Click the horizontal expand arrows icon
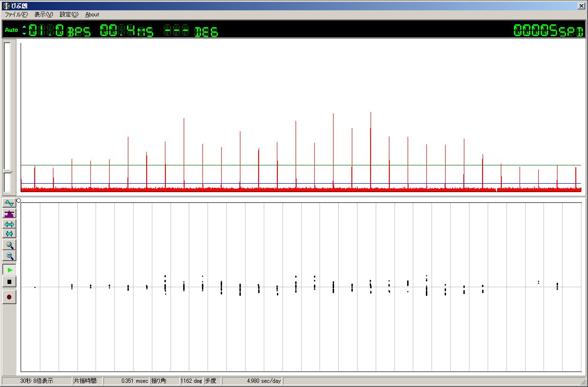 tap(9, 224)
